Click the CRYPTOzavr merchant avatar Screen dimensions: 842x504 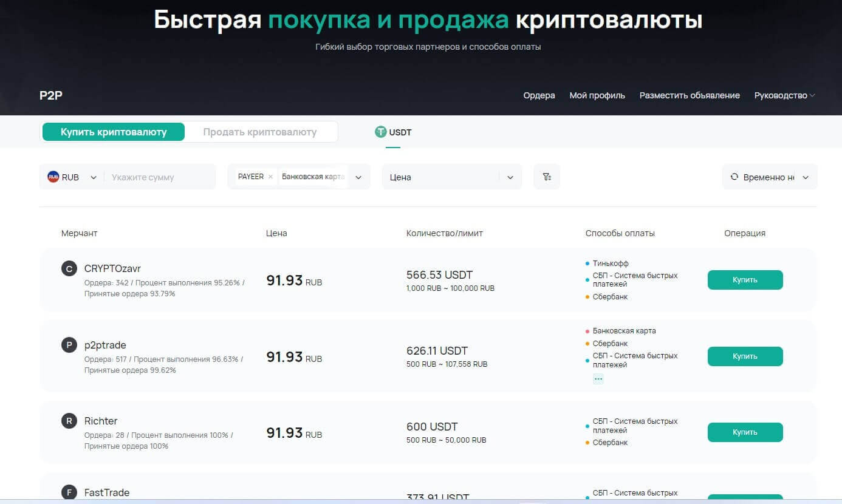(x=69, y=268)
